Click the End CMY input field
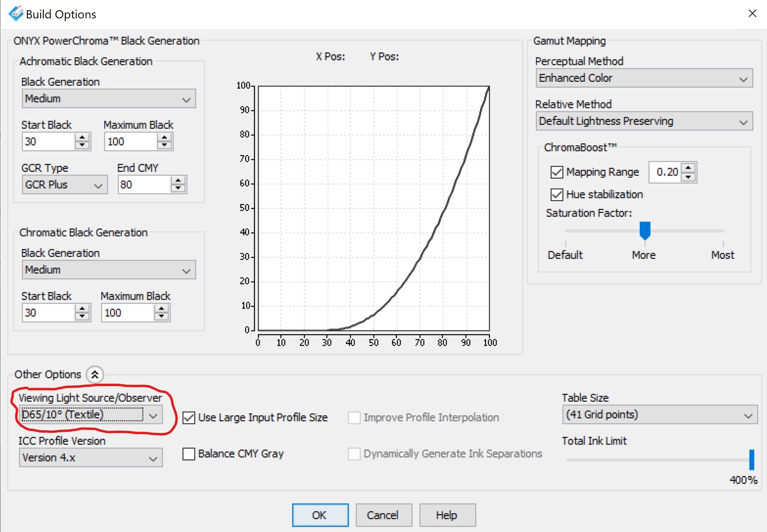Viewport: 767px width, 532px height. (144, 185)
